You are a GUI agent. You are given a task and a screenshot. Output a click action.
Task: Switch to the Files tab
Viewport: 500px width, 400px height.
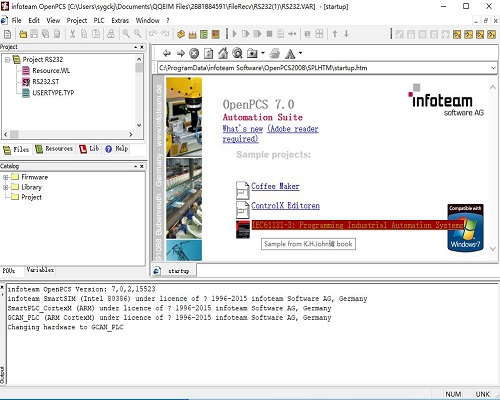tap(16, 149)
